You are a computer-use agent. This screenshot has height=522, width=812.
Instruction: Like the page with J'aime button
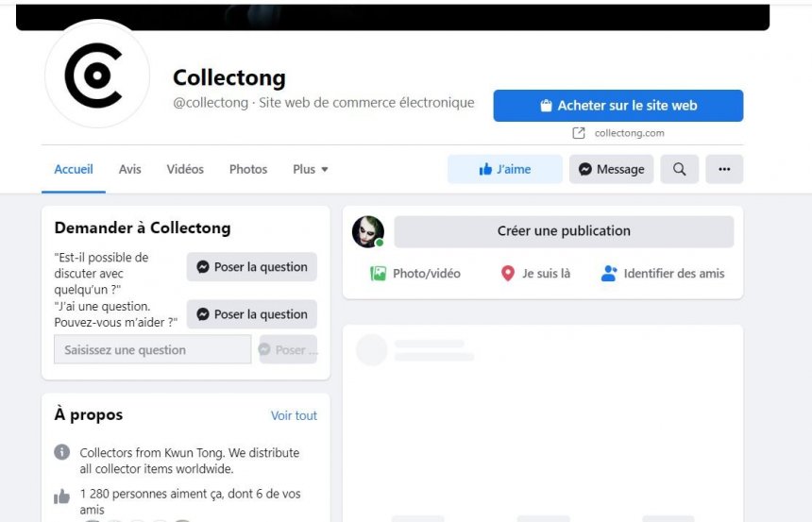(505, 169)
